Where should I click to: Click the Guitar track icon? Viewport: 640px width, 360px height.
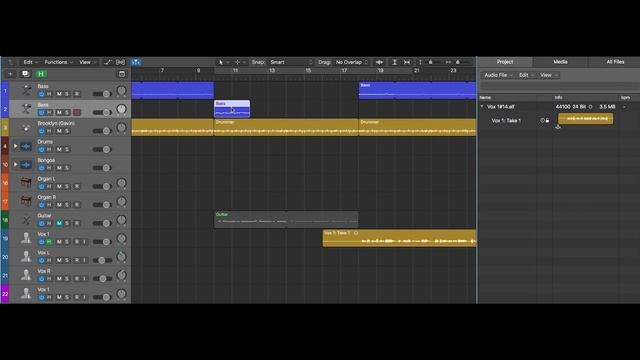click(26, 220)
